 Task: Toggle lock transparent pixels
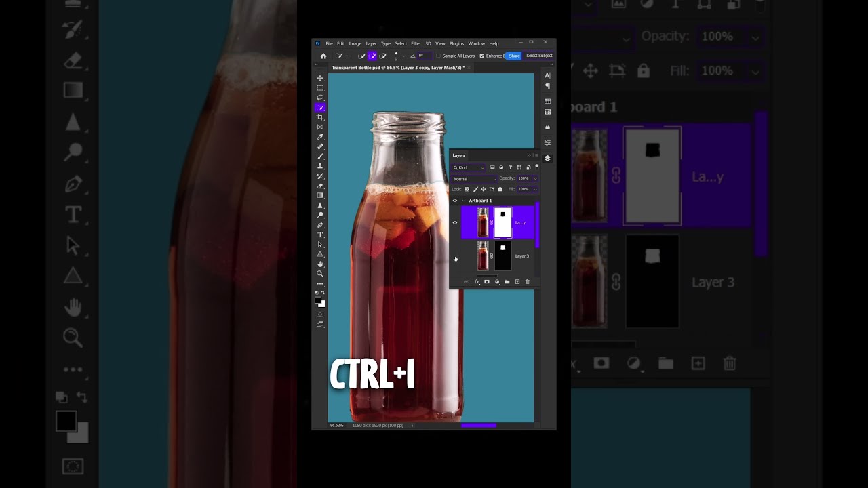[467, 189]
